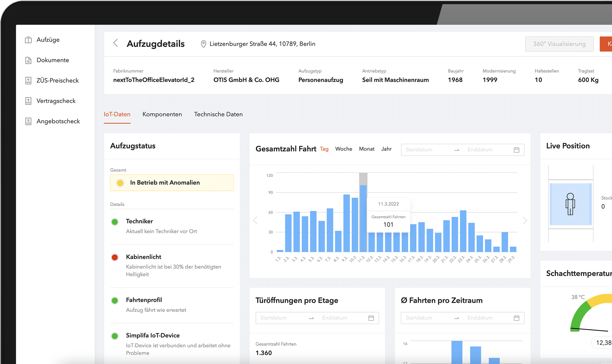This screenshot has width=612, height=364.
Task: Click Aufzugstyp value Personenaufzug
Action: pos(321,80)
